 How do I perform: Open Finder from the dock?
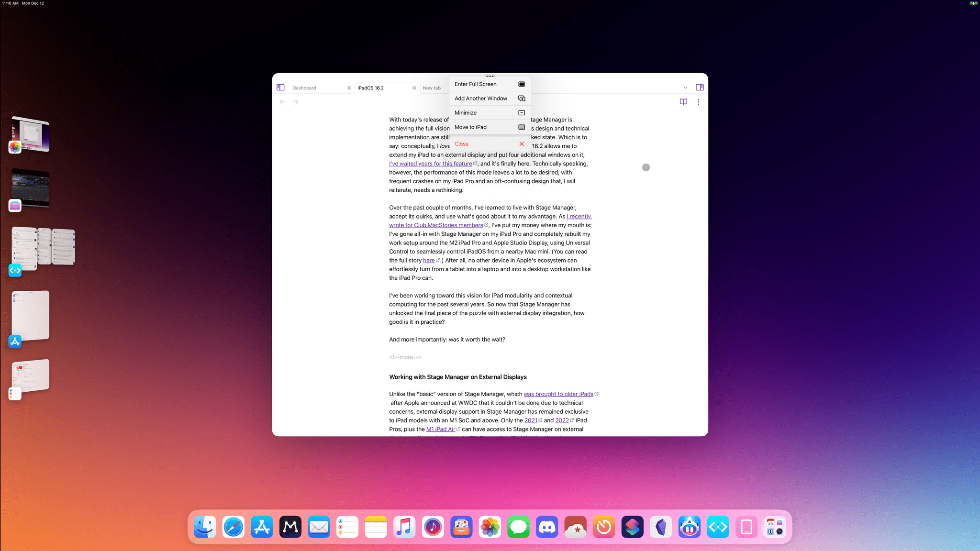pyautogui.click(x=205, y=527)
